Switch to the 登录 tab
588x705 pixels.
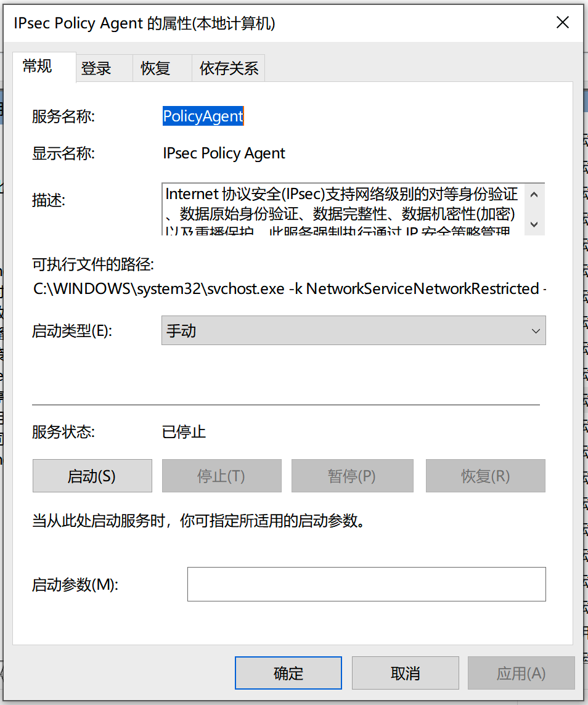click(96, 68)
